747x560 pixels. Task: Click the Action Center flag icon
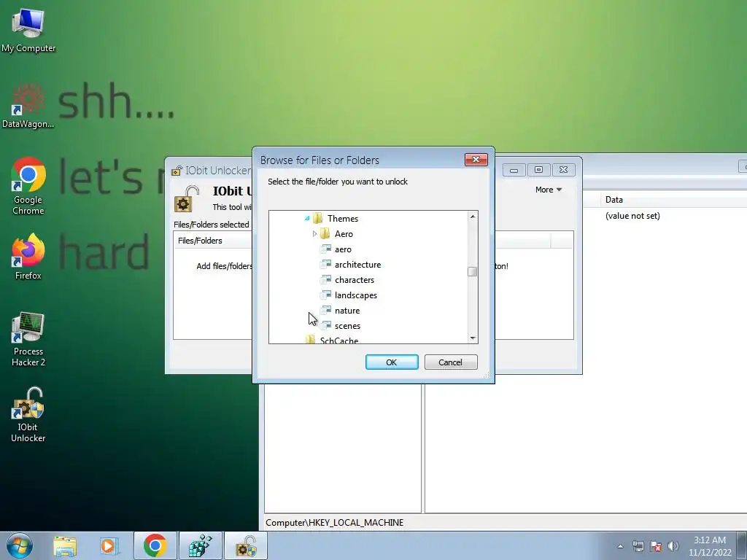[656, 546]
